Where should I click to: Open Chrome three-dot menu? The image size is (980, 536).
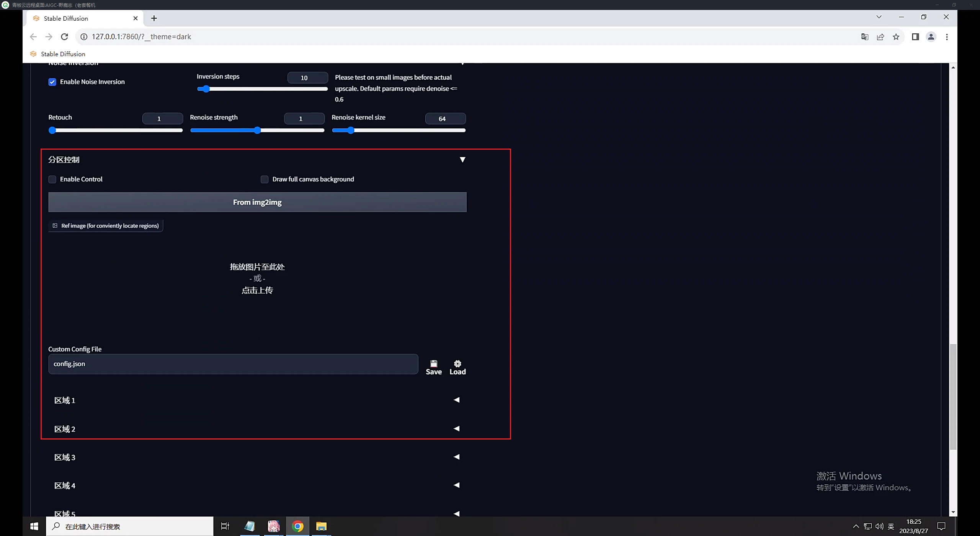coord(946,37)
